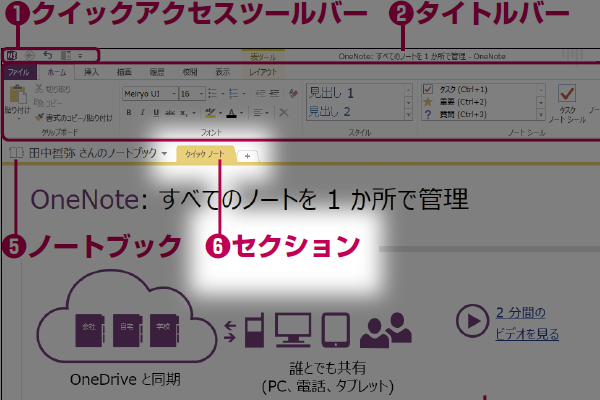Switch to the 表示 tab
The image size is (600, 400).
tap(223, 72)
